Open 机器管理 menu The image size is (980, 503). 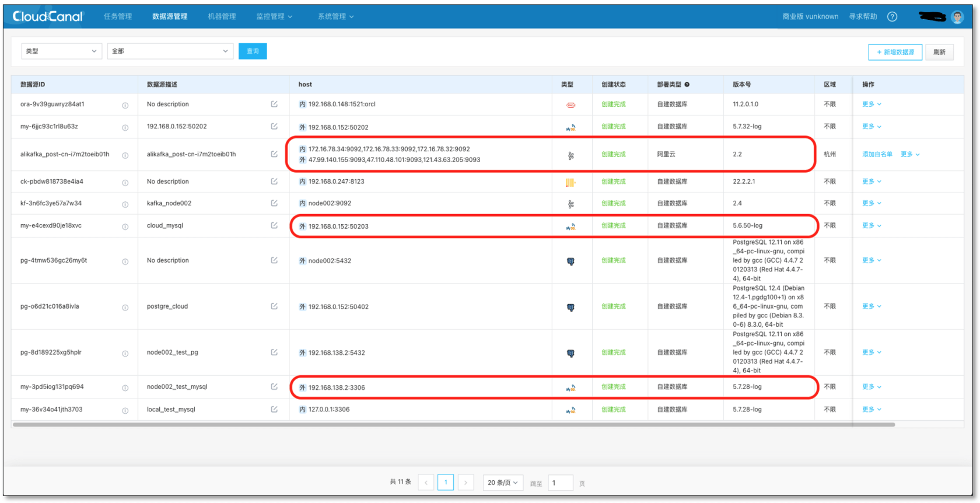point(222,16)
